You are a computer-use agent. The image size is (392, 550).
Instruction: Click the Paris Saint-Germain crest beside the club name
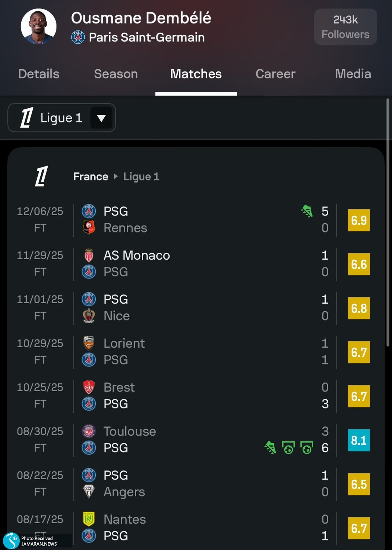[x=78, y=37]
